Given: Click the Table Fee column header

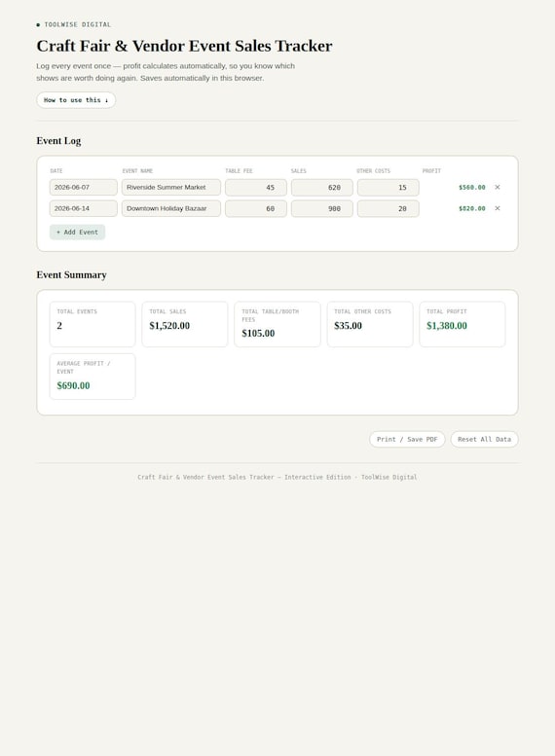Looking at the screenshot, I should coord(239,170).
